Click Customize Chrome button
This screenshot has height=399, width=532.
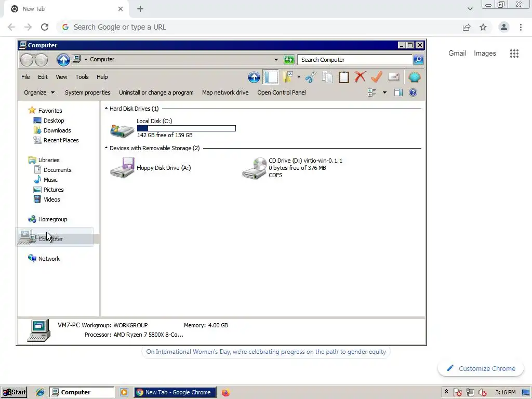click(x=481, y=368)
